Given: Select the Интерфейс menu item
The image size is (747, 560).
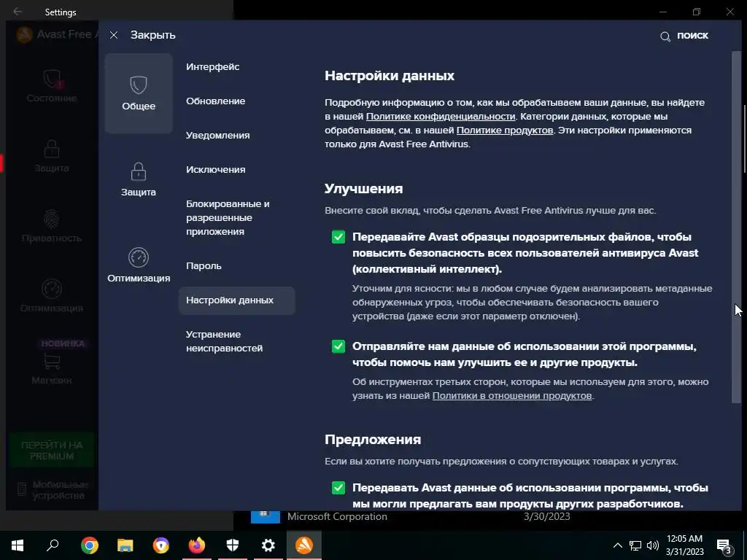Looking at the screenshot, I should (212, 66).
